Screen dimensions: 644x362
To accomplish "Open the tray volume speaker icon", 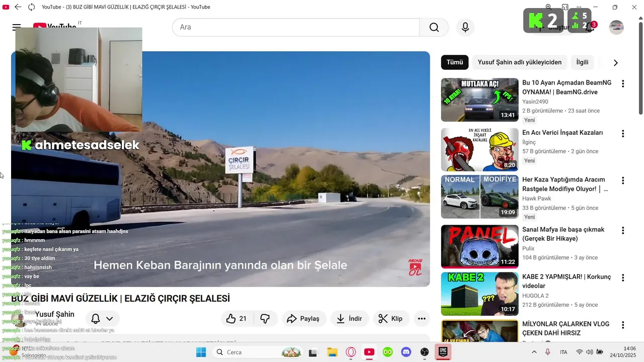I will pyautogui.click(x=590, y=352).
